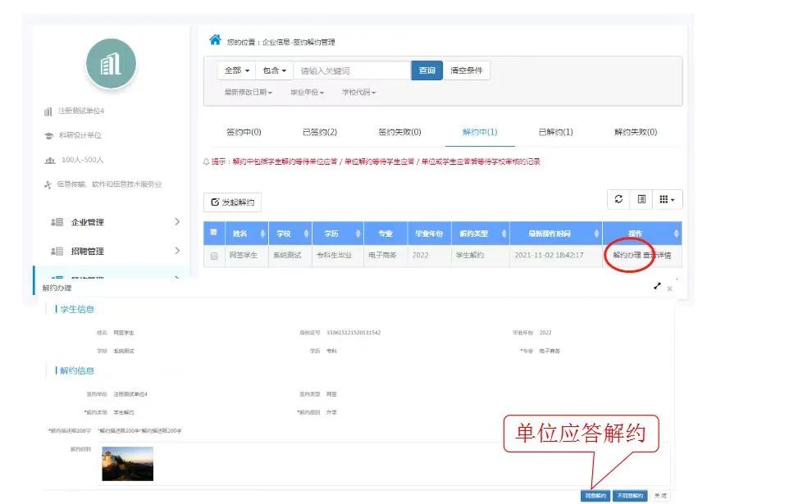Click the refresh icon above the table
This screenshot has width=812, height=504.
618,199
